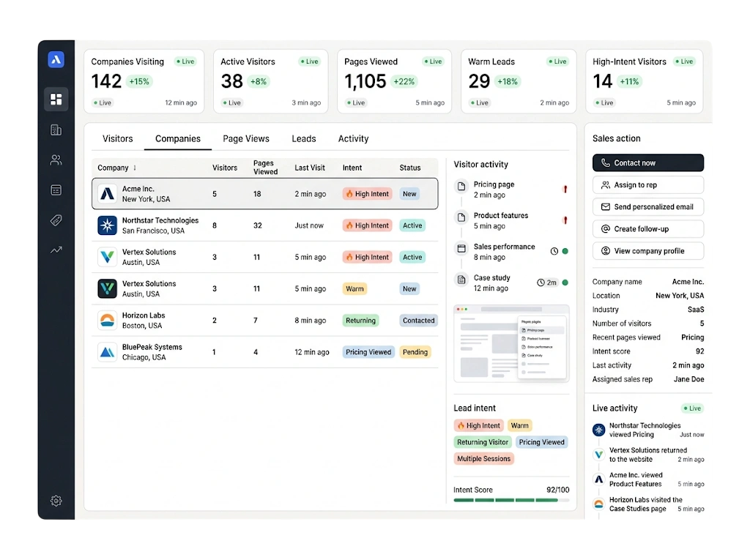Click Jane Doe assigned sales rep value

click(688, 379)
